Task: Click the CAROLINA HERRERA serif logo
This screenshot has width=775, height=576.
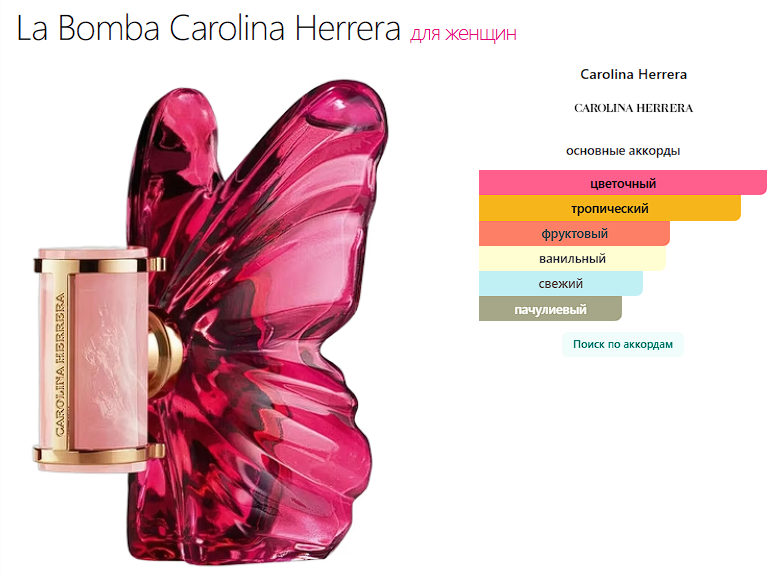Action: tap(633, 108)
